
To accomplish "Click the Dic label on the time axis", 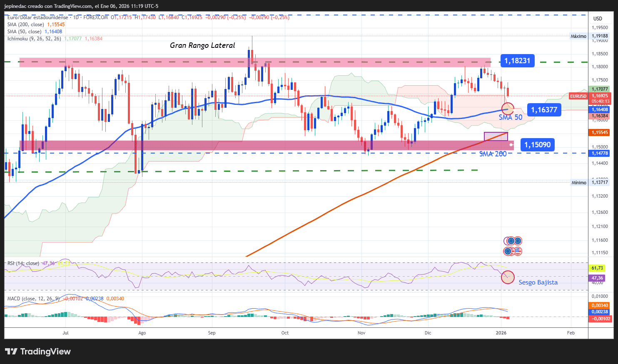I will pos(427,333).
